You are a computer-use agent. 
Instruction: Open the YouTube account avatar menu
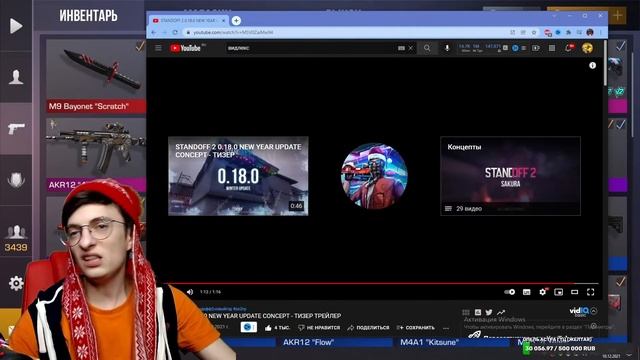pyautogui.click(x=587, y=48)
